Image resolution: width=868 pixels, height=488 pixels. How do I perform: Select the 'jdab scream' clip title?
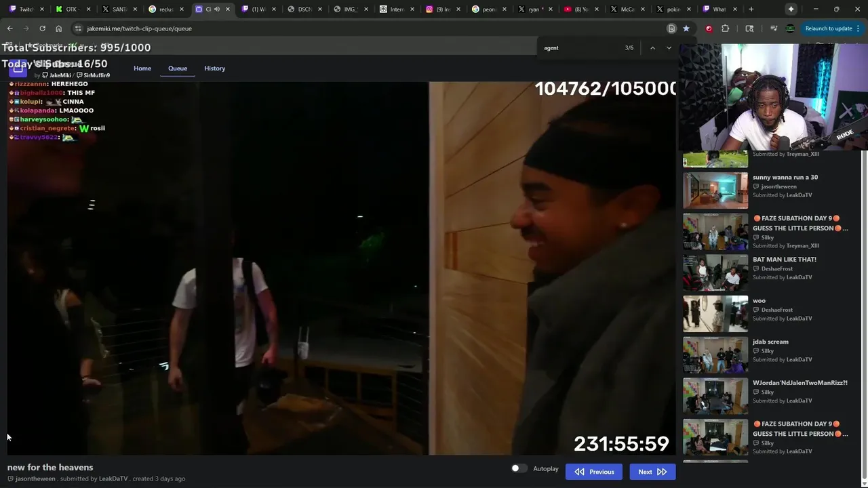click(x=770, y=342)
